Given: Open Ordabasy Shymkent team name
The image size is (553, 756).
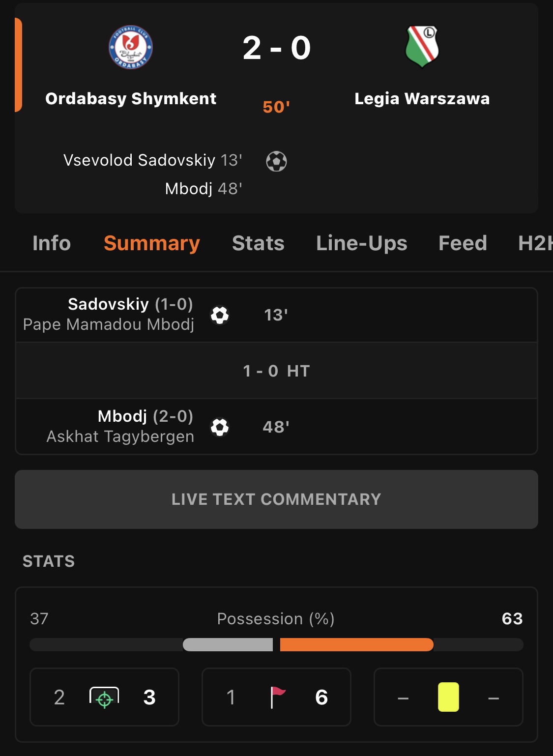Looking at the screenshot, I should [131, 99].
